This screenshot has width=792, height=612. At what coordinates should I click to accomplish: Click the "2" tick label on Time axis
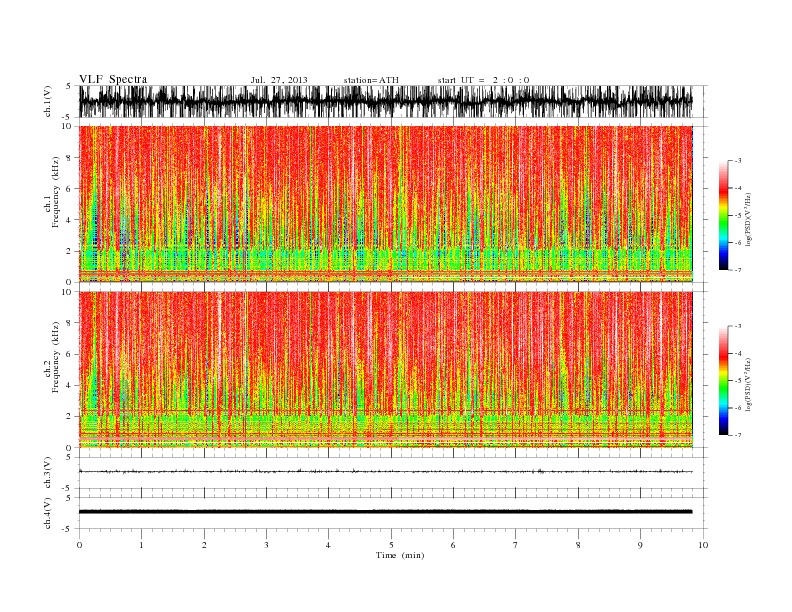point(204,545)
